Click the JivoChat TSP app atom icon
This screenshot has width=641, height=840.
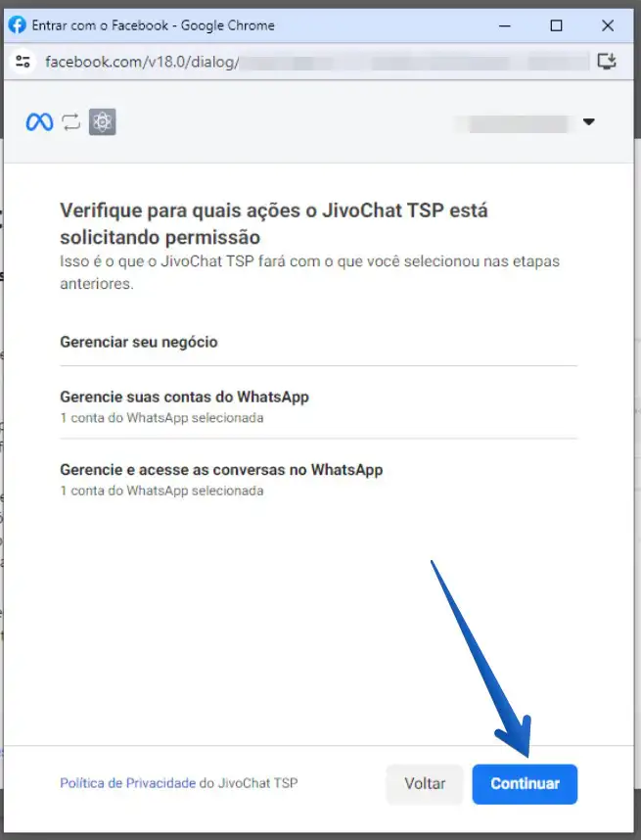pyautogui.click(x=103, y=122)
